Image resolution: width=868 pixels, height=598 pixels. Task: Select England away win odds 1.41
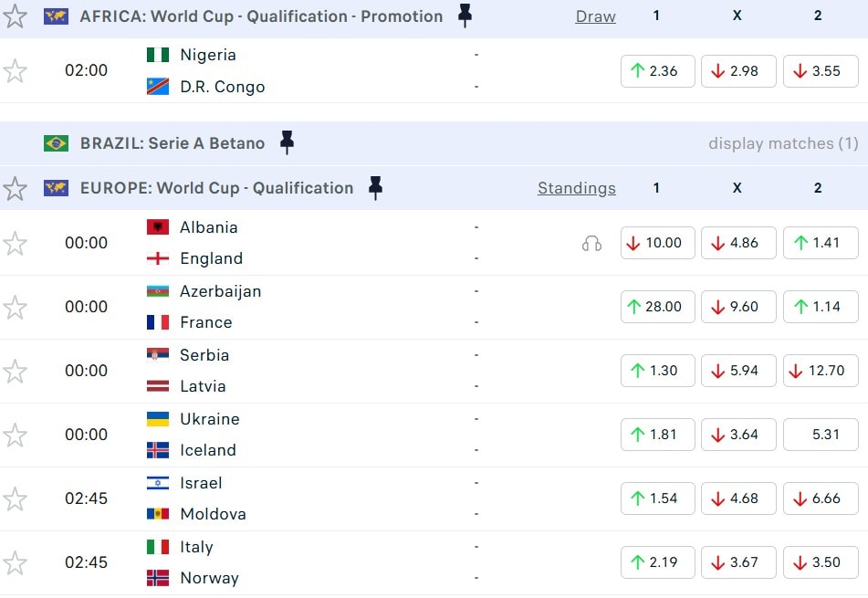[821, 243]
